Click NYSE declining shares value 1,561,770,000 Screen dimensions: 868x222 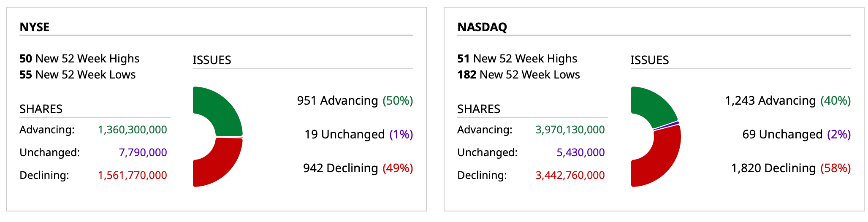tap(133, 175)
